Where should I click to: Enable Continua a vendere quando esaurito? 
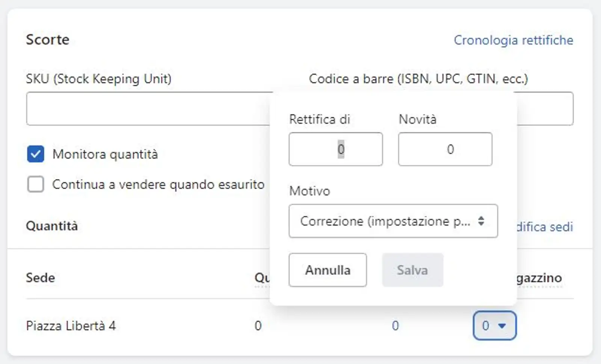click(x=36, y=184)
